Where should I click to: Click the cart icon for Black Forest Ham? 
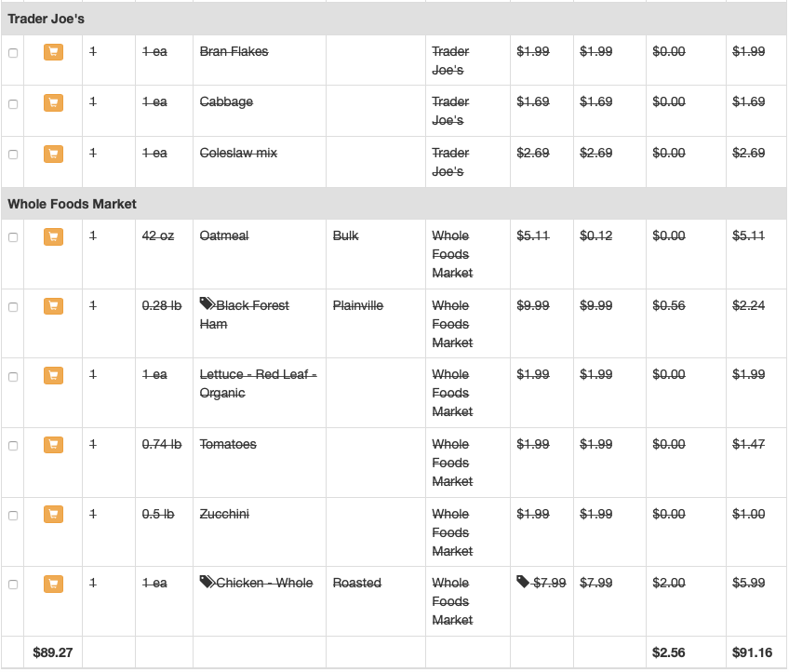(53, 306)
